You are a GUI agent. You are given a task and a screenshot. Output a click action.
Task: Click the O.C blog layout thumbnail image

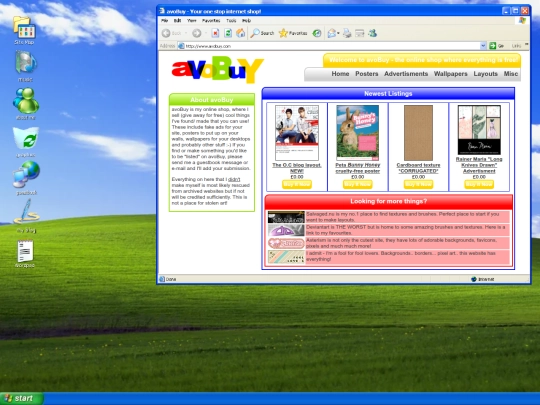click(x=297, y=133)
